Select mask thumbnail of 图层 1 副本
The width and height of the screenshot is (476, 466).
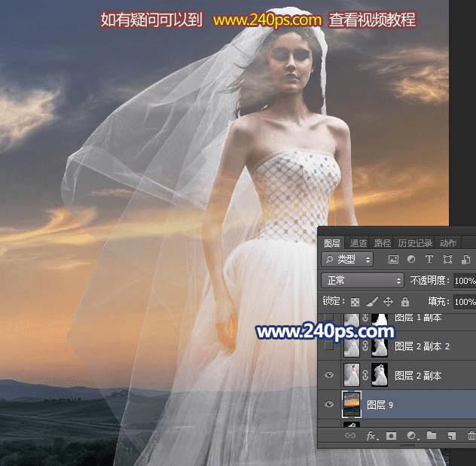tap(380, 320)
